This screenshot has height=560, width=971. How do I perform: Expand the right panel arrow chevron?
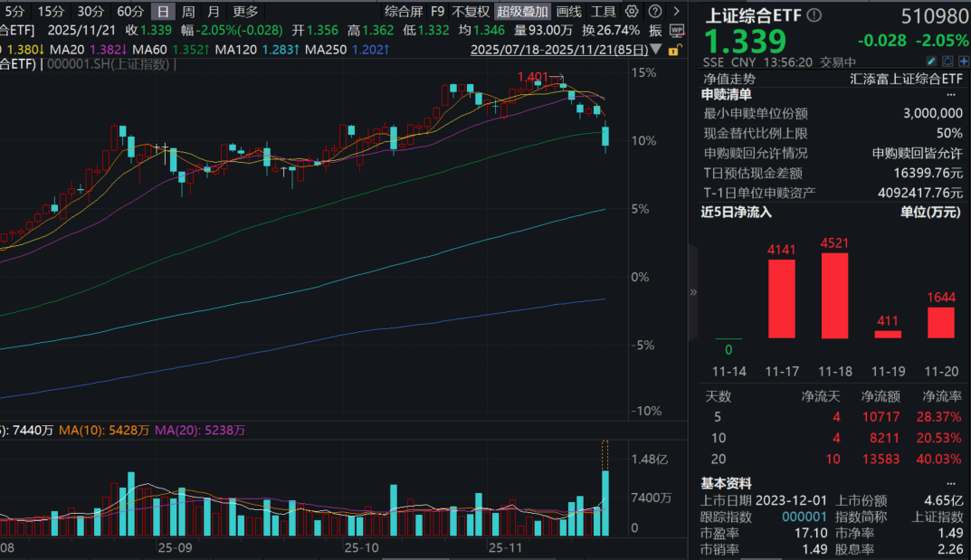[x=692, y=292]
